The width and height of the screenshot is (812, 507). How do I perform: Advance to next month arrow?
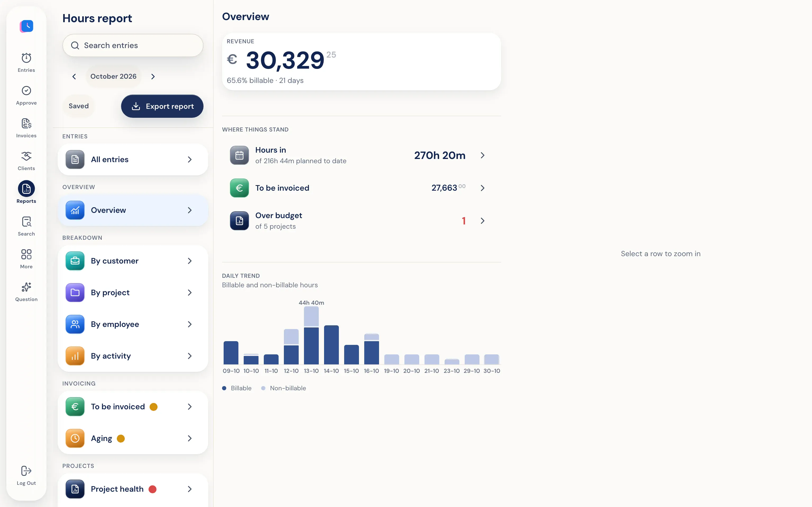153,77
